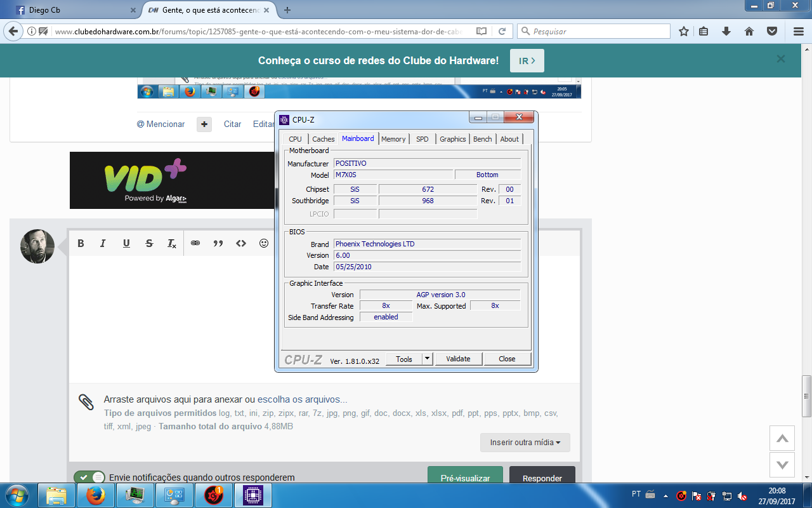The image size is (812, 508).
Task: Switch to Firefox in the taskbar
Action: point(96,495)
